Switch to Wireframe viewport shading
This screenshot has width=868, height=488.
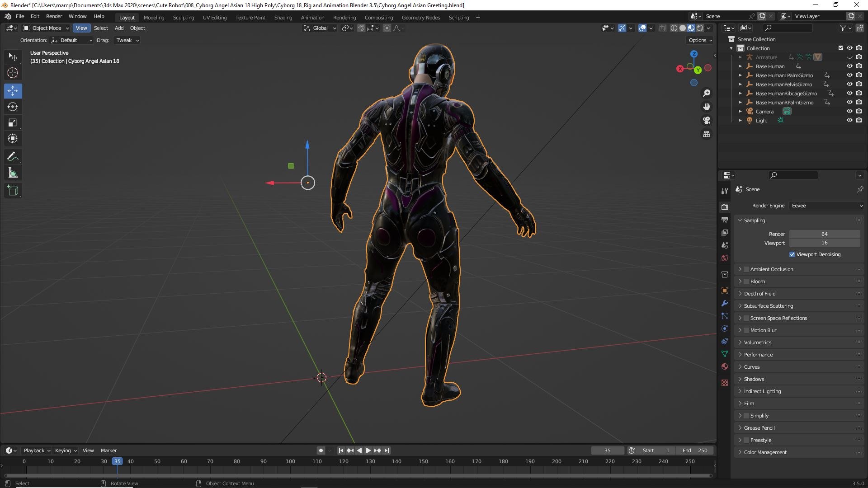tap(674, 28)
